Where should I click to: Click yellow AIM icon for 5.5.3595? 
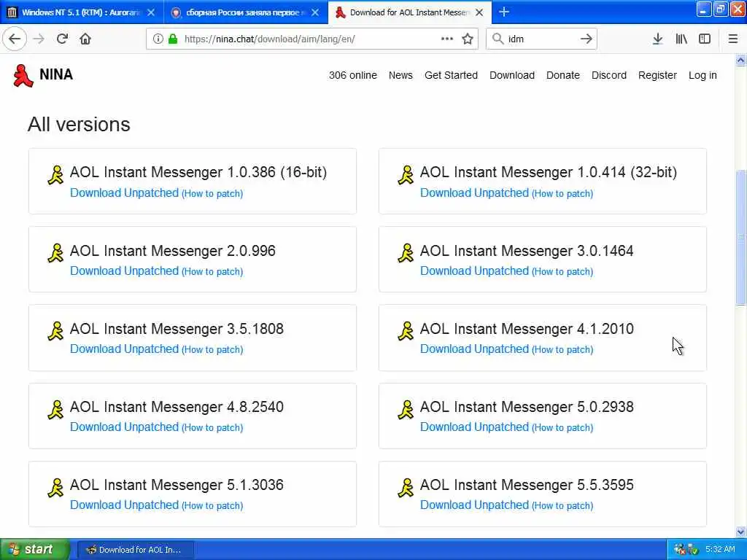pyautogui.click(x=406, y=488)
